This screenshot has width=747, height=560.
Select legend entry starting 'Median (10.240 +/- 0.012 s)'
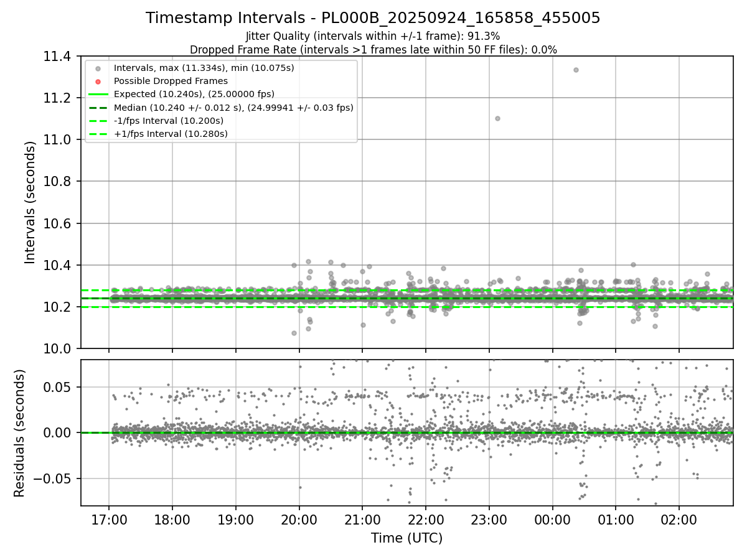click(233, 108)
